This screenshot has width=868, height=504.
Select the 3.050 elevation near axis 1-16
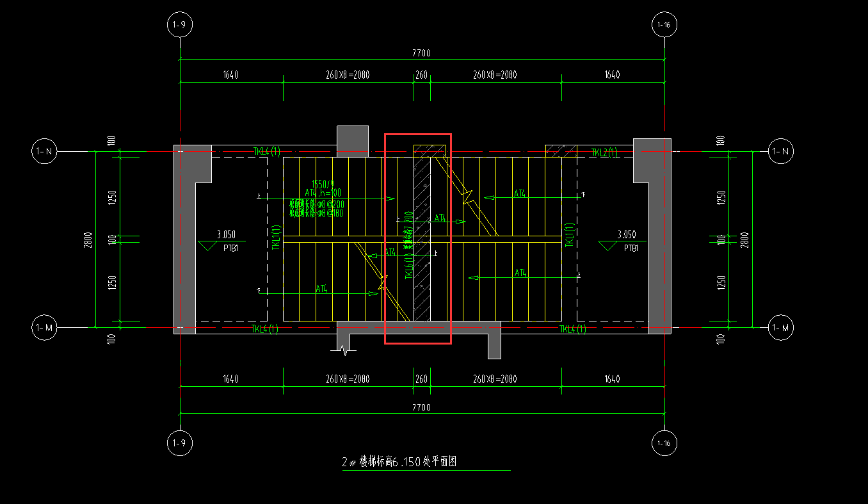coord(627,234)
